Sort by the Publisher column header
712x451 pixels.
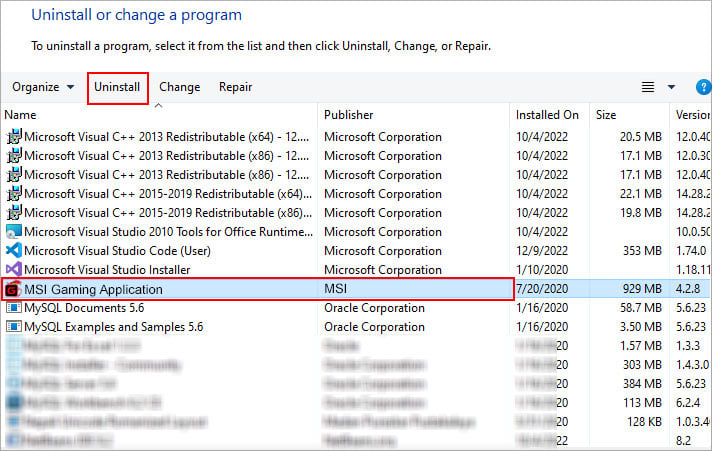click(348, 115)
